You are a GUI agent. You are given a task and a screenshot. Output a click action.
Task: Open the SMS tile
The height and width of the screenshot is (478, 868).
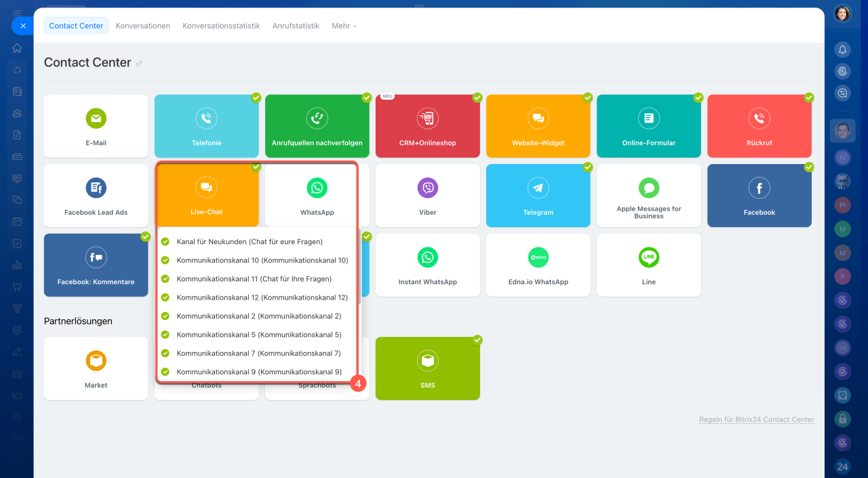click(x=427, y=368)
